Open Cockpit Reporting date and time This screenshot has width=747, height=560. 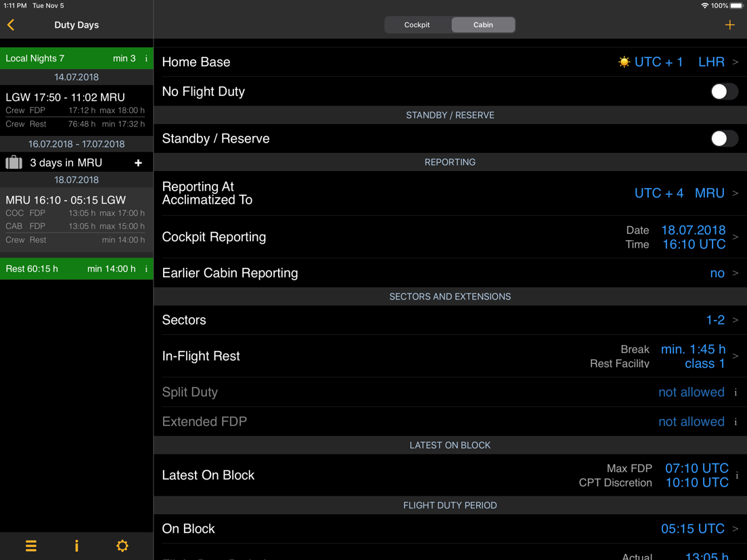tap(450, 237)
